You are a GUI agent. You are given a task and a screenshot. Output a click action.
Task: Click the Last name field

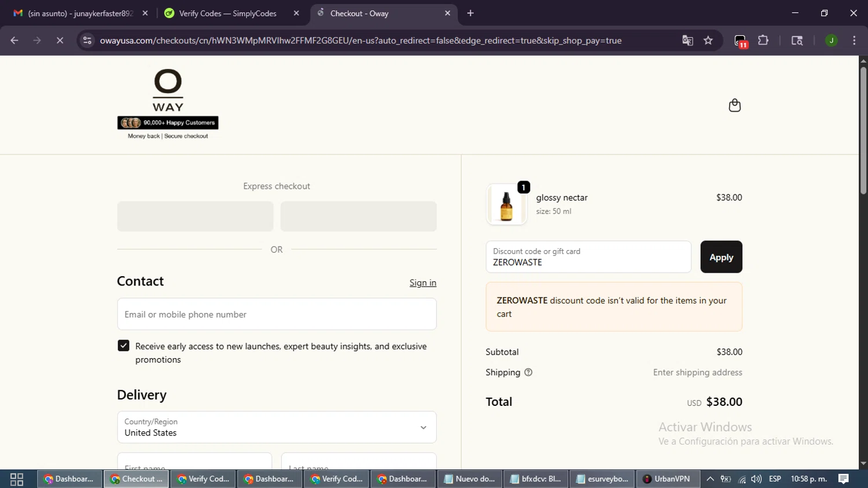click(359, 461)
